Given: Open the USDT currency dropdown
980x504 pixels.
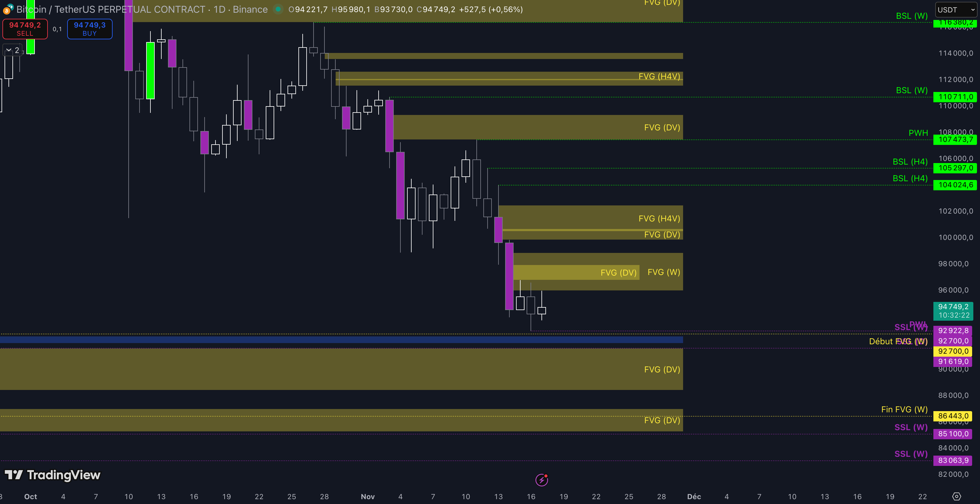Looking at the screenshot, I should pos(956,10).
